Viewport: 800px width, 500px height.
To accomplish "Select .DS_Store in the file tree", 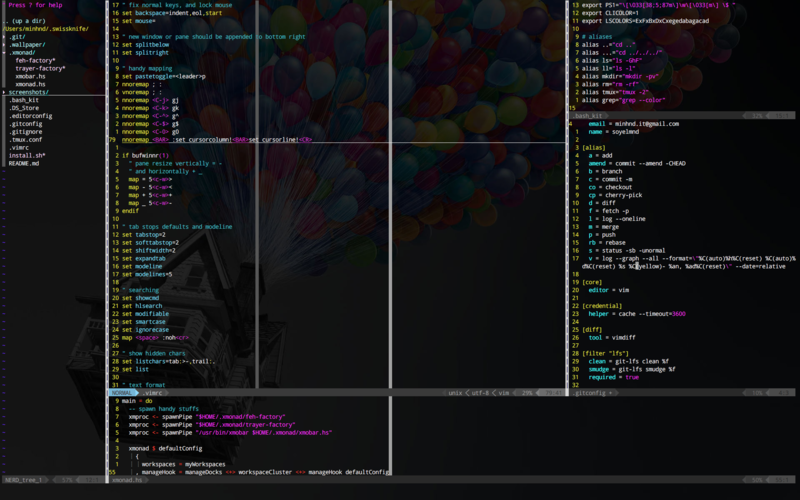I will [x=23, y=108].
